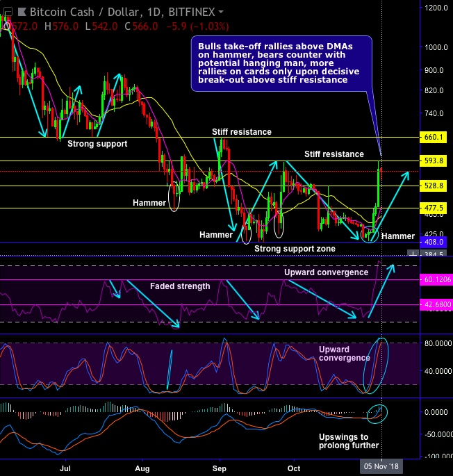
Task: Select the 'Strong support zone' text annotation
Action: click(x=295, y=249)
